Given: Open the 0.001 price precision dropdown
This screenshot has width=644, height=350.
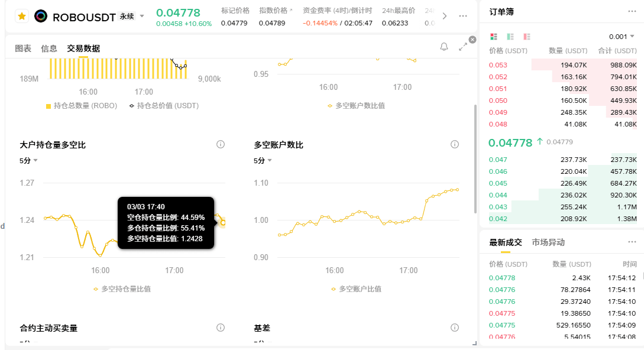Looking at the screenshot, I should coord(622,37).
